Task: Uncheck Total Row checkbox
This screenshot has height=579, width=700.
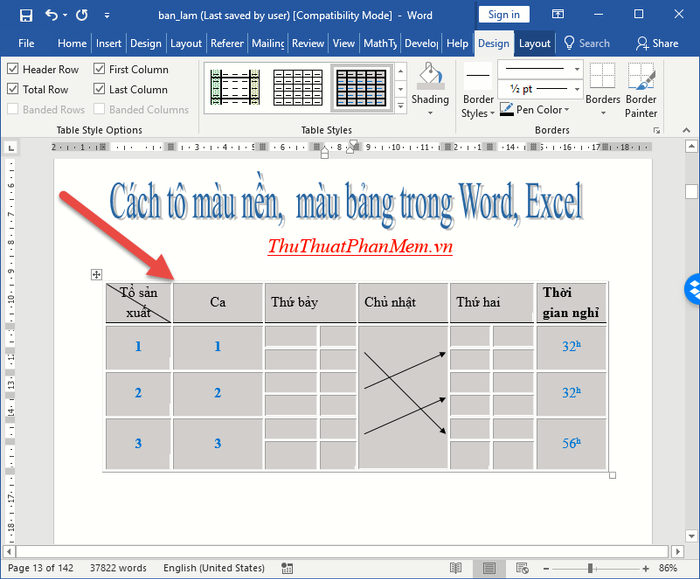Action: [13, 89]
